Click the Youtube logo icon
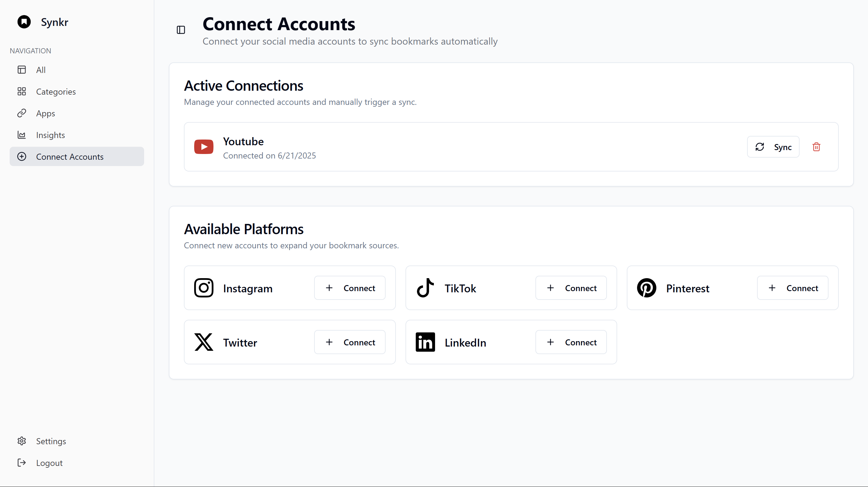Screen dimensions: 868x487 tap(204, 147)
